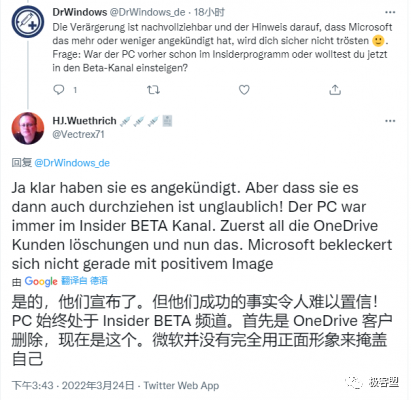This screenshot has height=400, width=411.
Task: Click the 18小时 timestamp link
Action: (209, 12)
